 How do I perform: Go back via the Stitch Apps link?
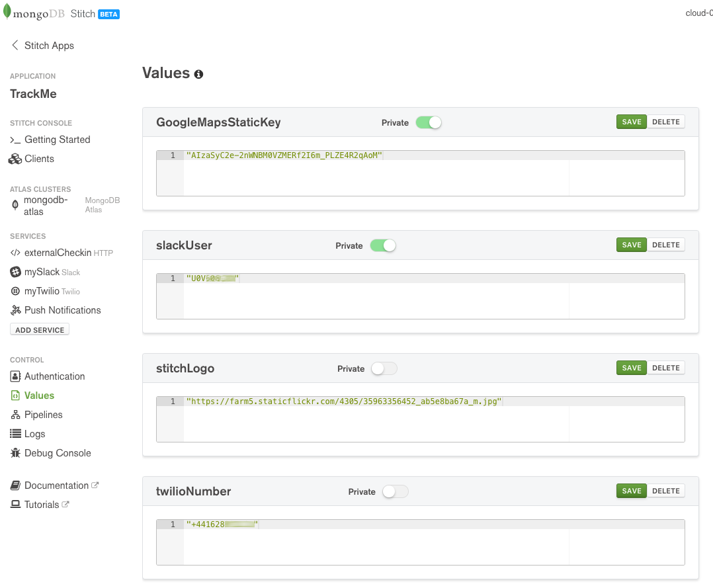point(42,45)
